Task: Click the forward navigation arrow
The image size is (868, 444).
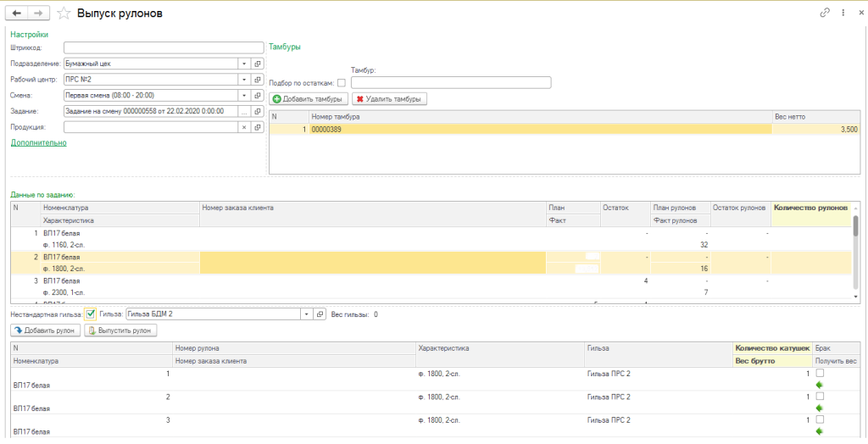Action: pos(38,13)
